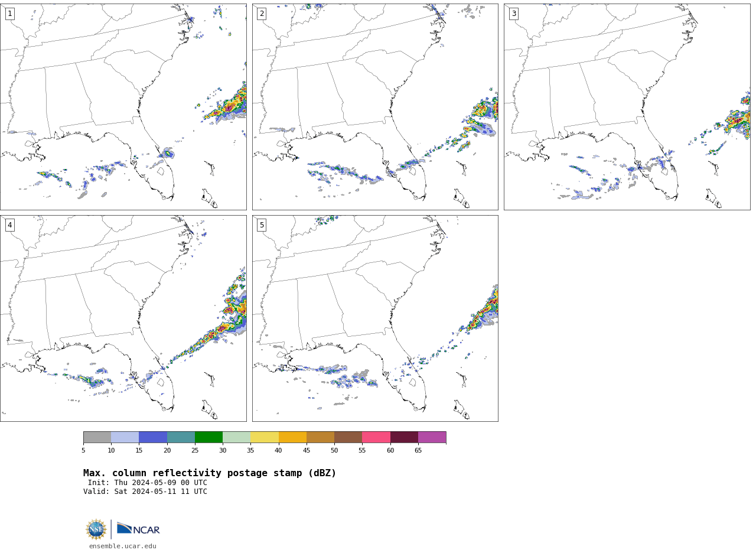Open the ensemble.ucar.edu link
Viewport: 756px width, 553px height.
tap(123, 547)
